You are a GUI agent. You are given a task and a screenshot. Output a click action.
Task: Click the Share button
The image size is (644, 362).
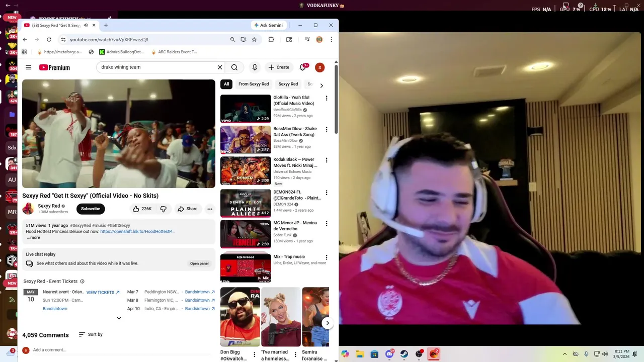[187, 209]
